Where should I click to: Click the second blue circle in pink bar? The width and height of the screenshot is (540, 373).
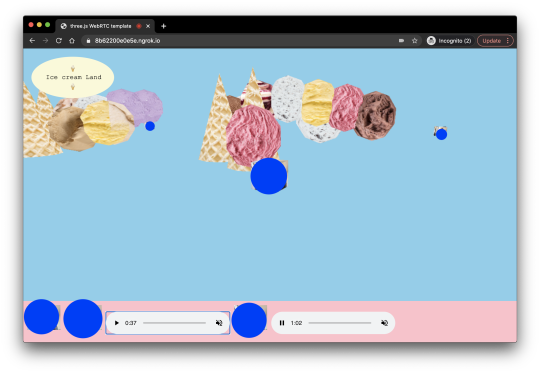click(83, 319)
